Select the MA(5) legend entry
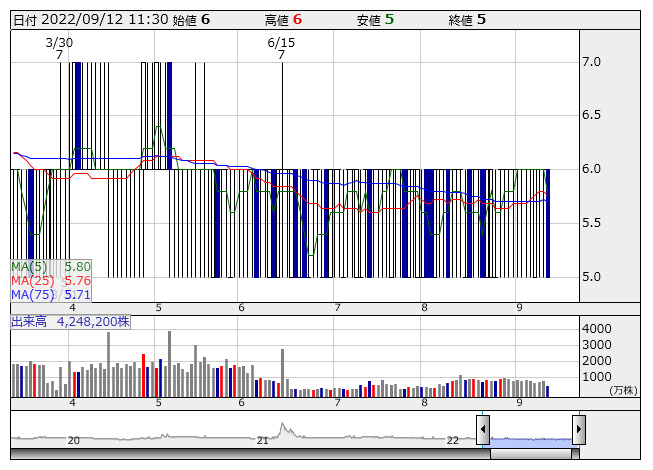This screenshot has width=653, height=470. coord(50,267)
